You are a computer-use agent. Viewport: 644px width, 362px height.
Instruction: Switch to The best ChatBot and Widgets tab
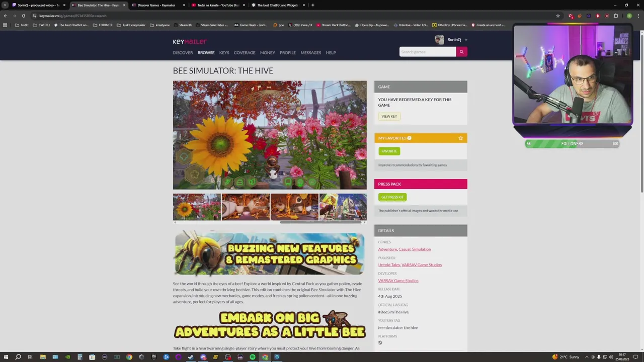point(277,5)
